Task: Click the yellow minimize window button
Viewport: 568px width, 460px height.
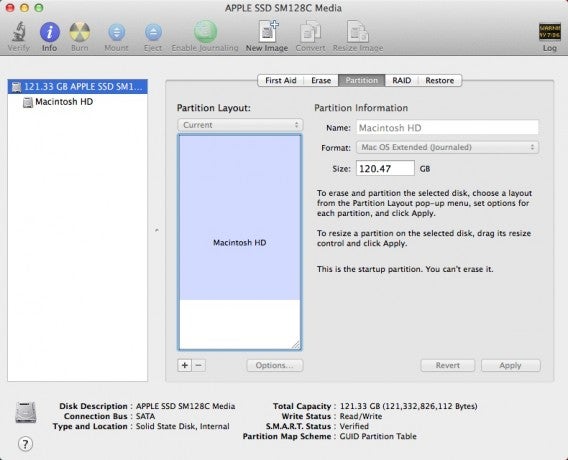Action: pos(24,8)
